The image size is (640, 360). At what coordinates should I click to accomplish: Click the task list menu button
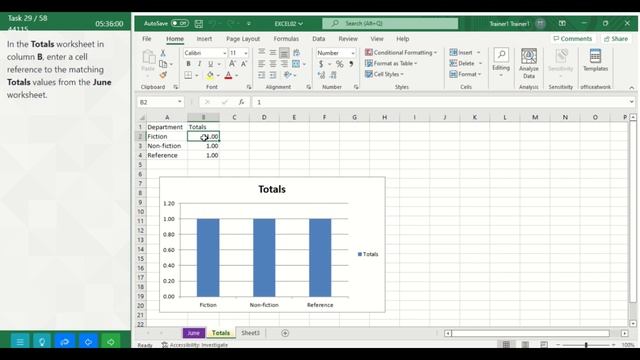pyautogui.click(x=20, y=342)
